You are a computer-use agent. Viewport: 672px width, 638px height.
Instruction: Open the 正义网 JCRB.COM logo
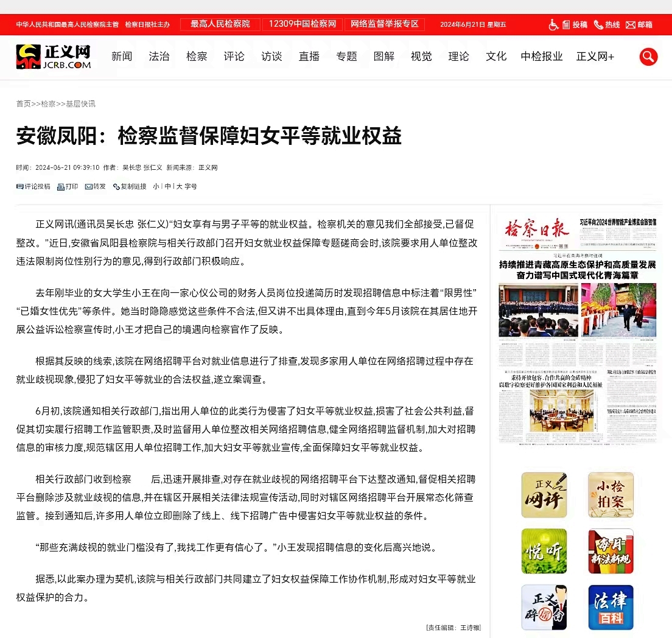[x=54, y=57]
